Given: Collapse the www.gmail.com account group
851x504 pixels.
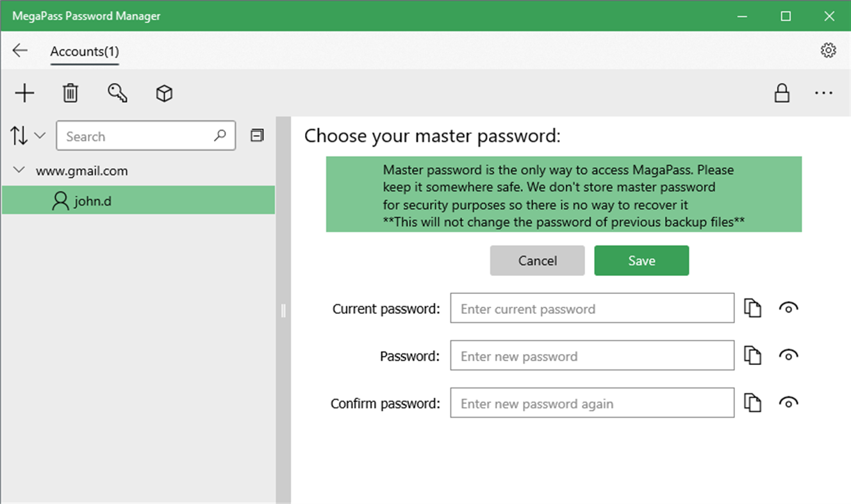Looking at the screenshot, I should point(18,170).
